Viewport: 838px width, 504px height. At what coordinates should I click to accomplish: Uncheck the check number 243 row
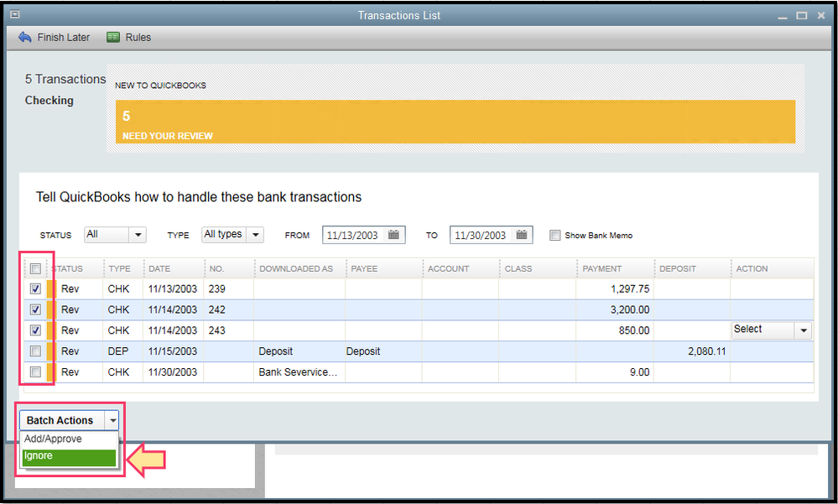click(x=35, y=330)
